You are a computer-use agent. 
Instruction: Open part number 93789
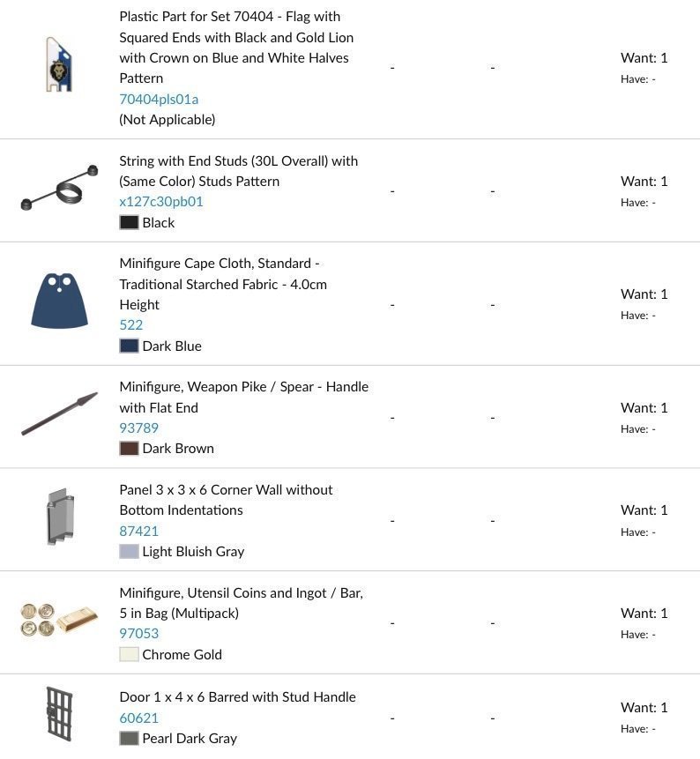[138, 428]
